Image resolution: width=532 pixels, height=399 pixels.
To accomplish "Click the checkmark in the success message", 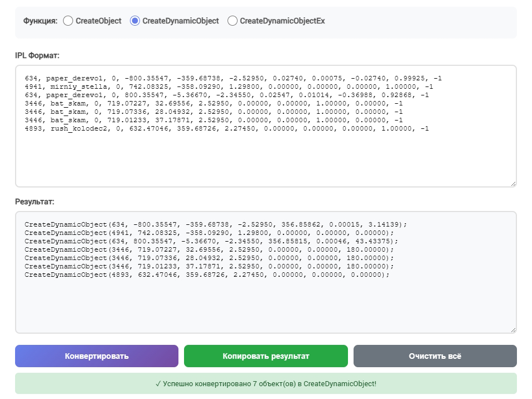I will pyautogui.click(x=158, y=384).
